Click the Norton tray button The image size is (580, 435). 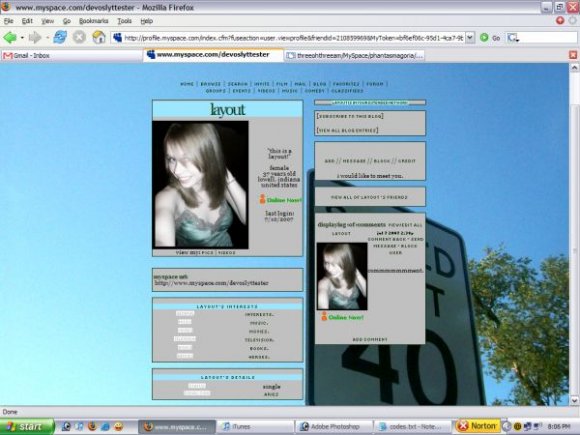pos(478,426)
